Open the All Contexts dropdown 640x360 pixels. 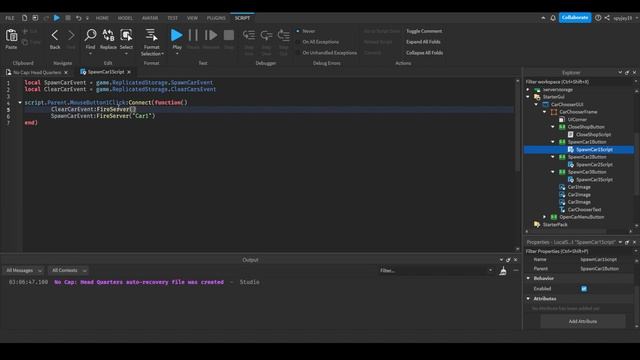(68, 271)
